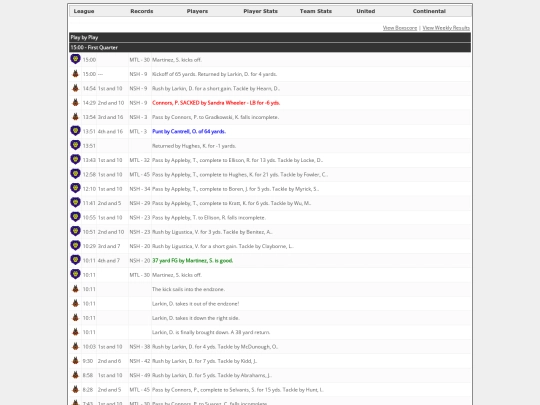Click NSH logo on kick sails into endzone row
Screen dimensions: 540x405
click(x=75, y=289)
